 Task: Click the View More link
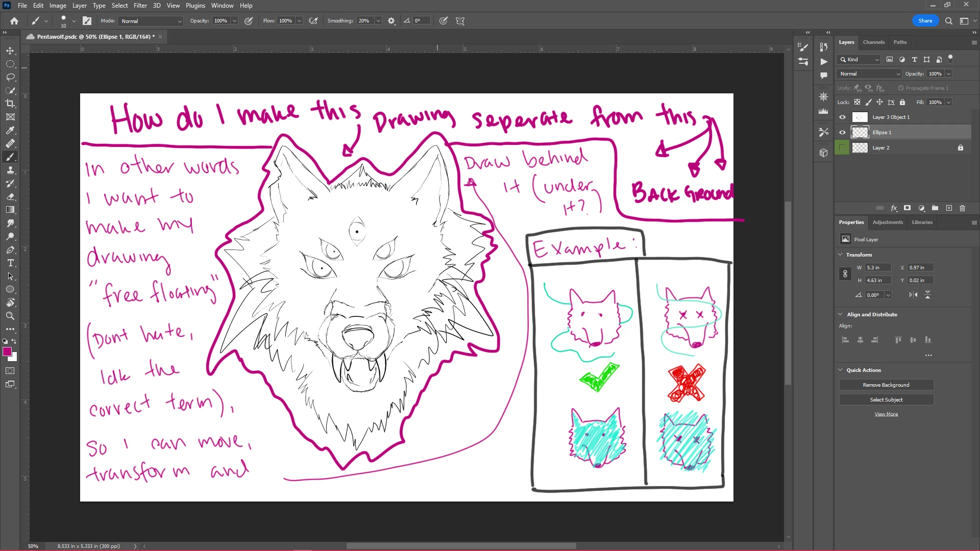pyautogui.click(x=886, y=414)
